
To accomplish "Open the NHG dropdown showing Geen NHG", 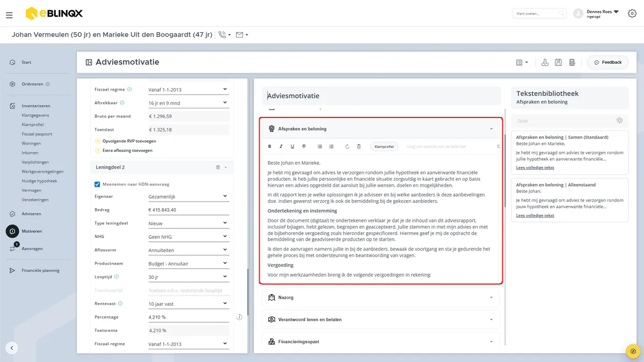I will 188,237.
